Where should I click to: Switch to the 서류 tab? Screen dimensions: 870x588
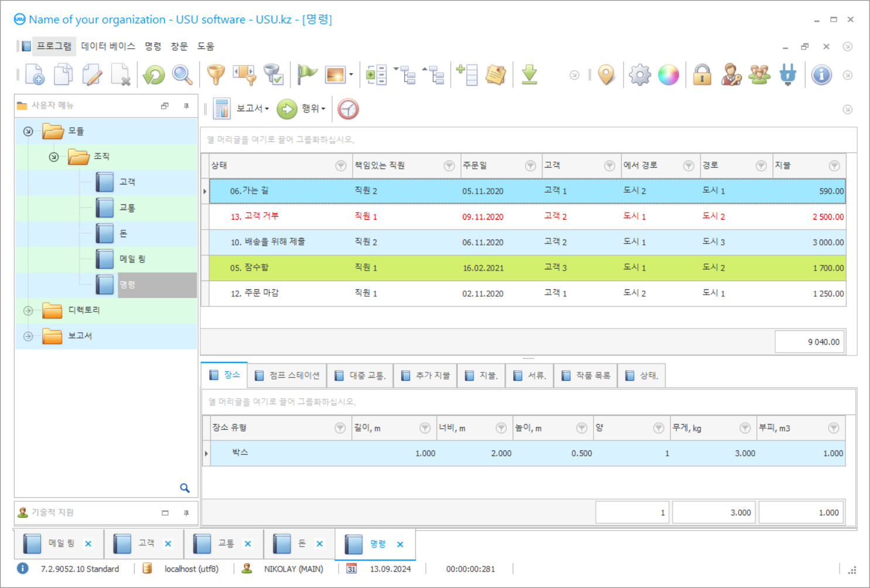pos(530,375)
